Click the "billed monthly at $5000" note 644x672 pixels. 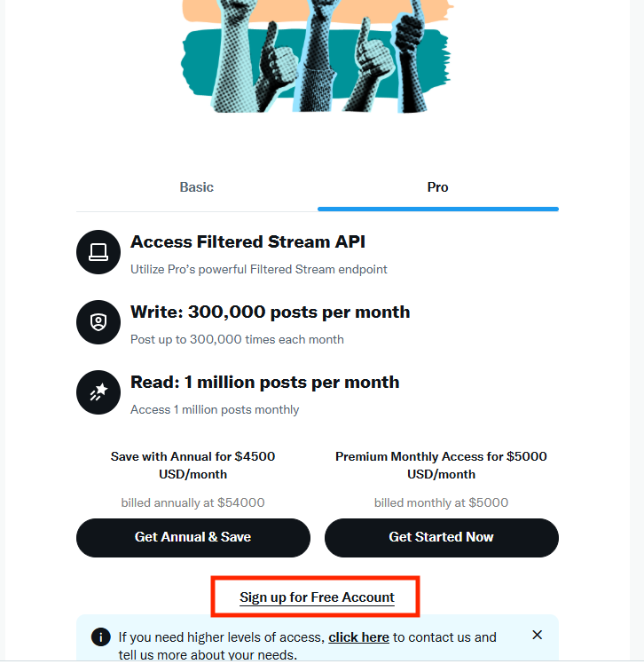441,502
